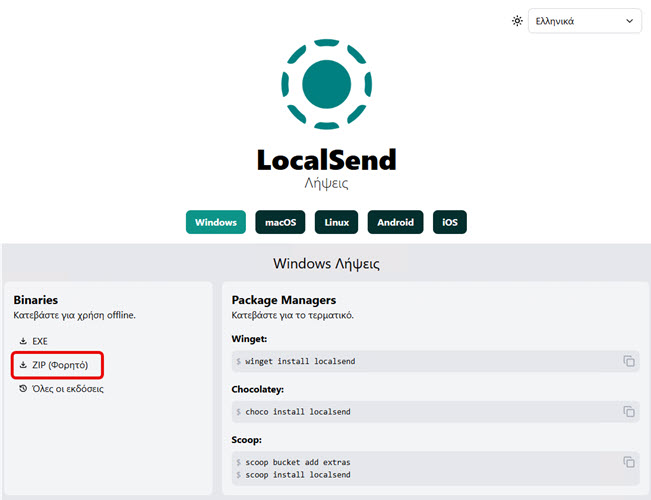The width and height of the screenshot is (651, 500).
Task: Copy the scoop commands
Action: coord(629,462)
